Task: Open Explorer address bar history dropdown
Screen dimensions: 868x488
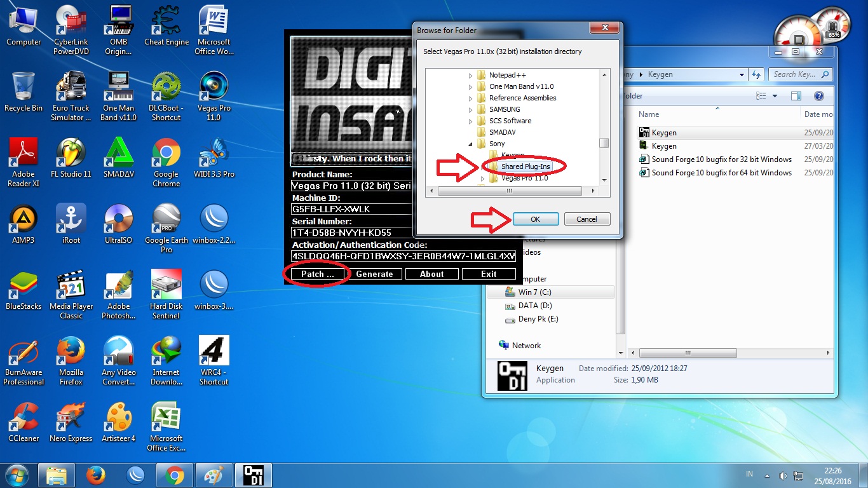Action: tap(742, 74)
